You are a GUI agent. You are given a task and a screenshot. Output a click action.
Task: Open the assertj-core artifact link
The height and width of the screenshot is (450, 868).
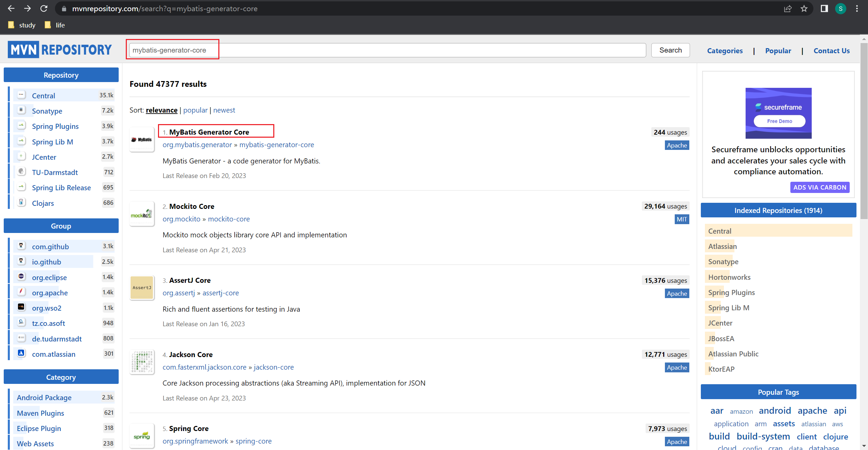(220, 293)
